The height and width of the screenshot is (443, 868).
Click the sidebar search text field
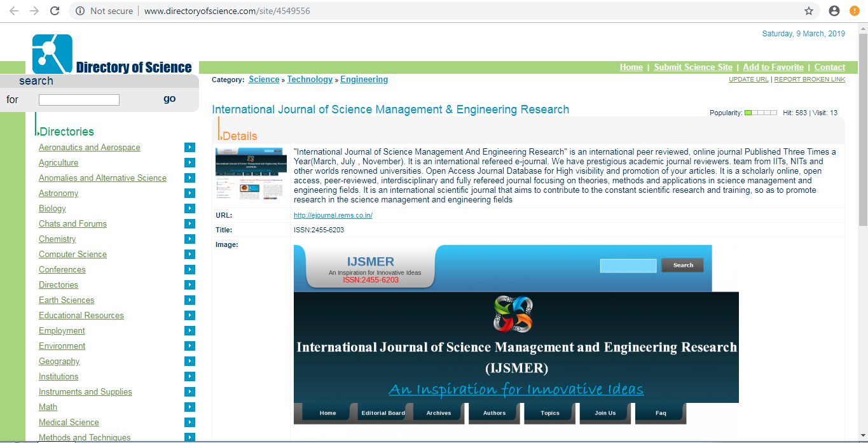click(79, 100)
